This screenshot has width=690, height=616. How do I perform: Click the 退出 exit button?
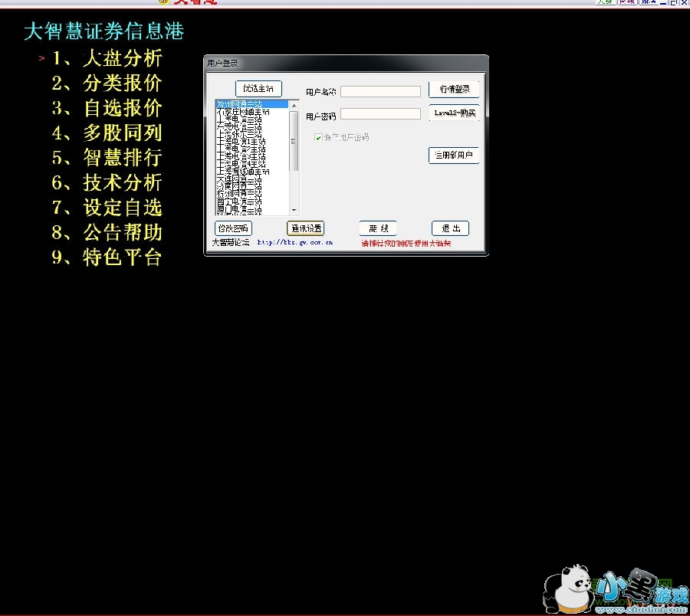pos(450,228)
